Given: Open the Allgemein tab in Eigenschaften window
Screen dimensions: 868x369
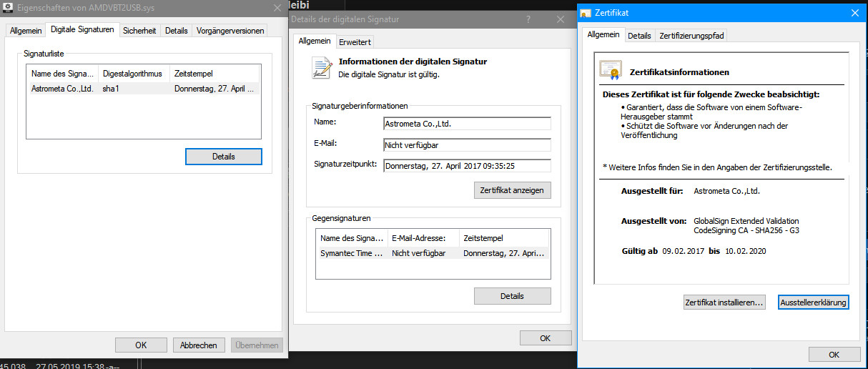Looking at the screenshot, I should click(25, 31).
